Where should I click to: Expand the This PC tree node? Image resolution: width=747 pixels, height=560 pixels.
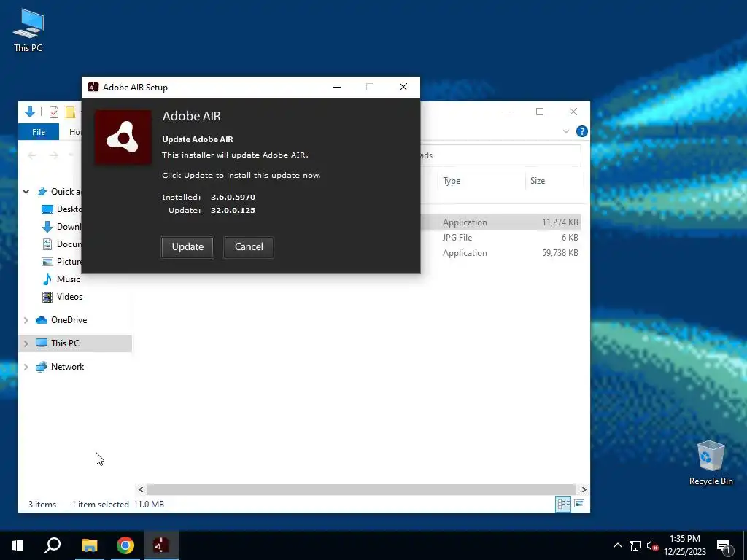pos(26,343)
